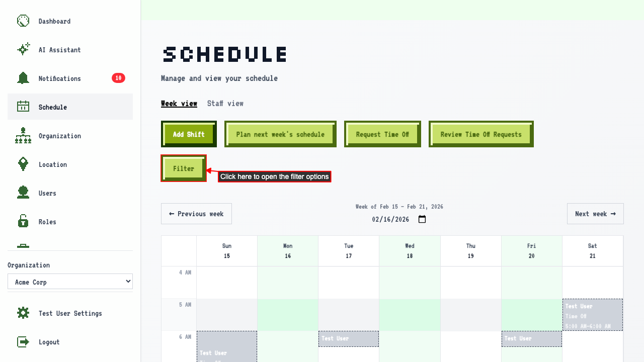
Task: Click the AI Assistant sparkle icon
Action: point(23,49)
